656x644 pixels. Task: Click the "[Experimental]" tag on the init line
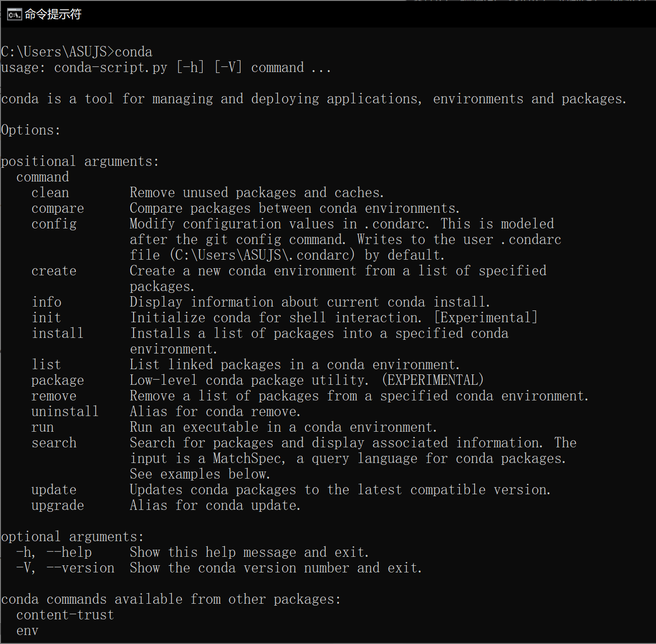click(x=486, y=318)
